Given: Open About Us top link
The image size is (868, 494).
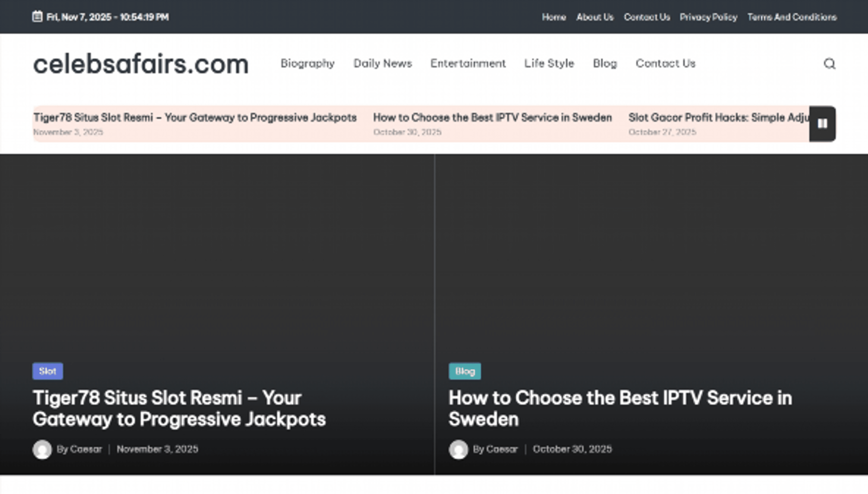Looking at the screenshot, I should (595, 17).
